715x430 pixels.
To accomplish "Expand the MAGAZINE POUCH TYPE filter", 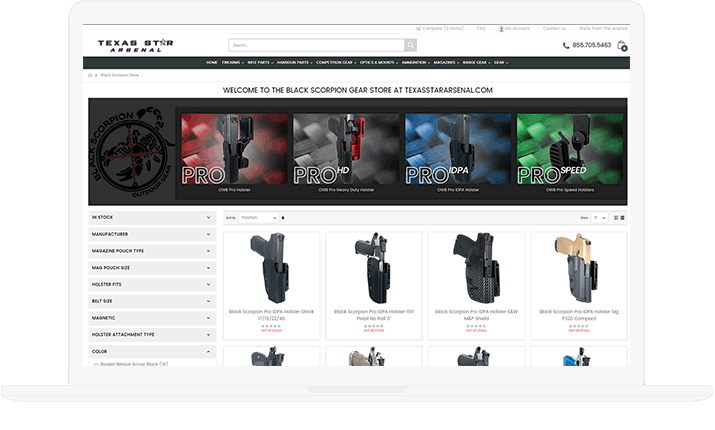I will [152, 251].
